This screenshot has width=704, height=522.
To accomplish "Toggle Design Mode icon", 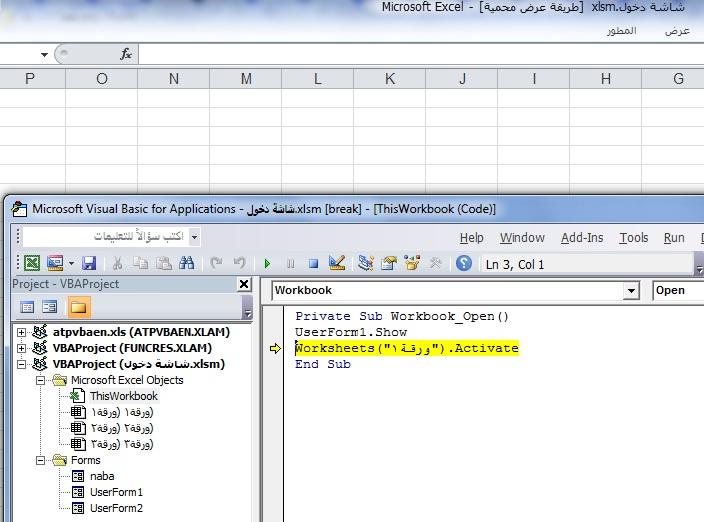I will [337, 263].
